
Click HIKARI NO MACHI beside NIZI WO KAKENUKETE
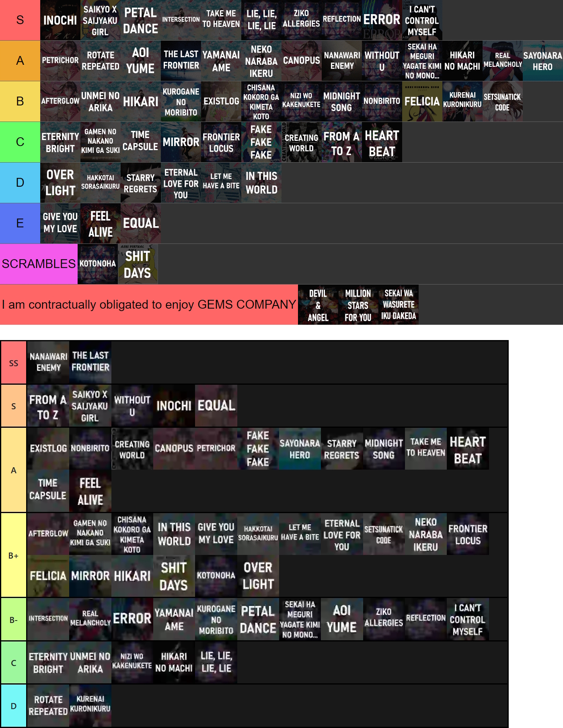point(174,662)
